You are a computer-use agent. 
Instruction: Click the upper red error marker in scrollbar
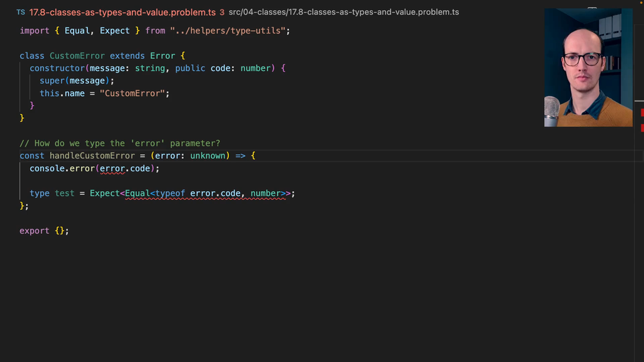click(641, 112)
